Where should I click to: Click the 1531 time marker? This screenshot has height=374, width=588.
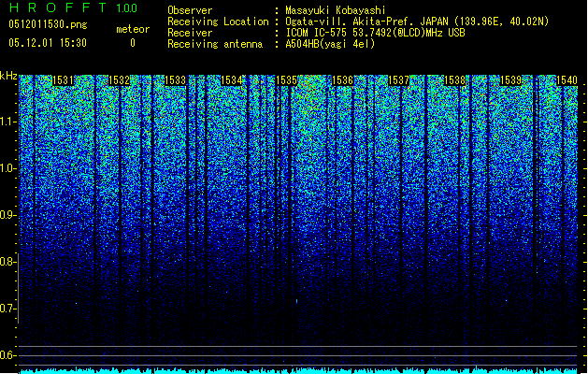63,80
